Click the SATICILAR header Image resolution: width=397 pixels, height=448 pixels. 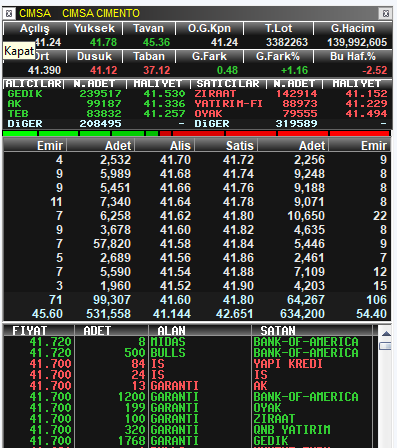point(228,84)
